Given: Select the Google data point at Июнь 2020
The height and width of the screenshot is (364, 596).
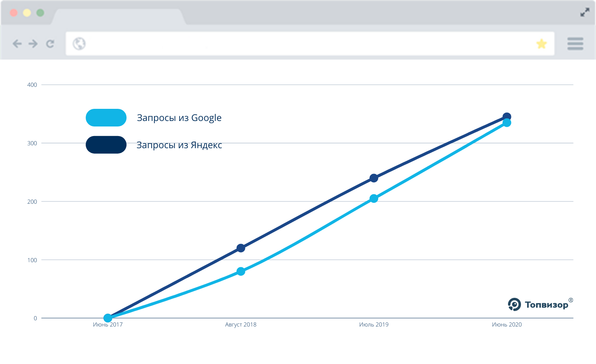Looking at the screenshot, I should [507, 123].
